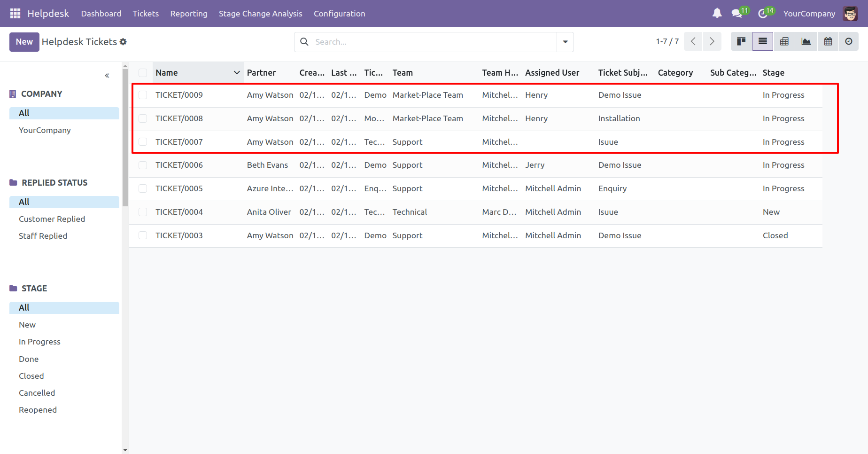Toggle the select-all header checkbox
The width and height of the screenshot is (868, 454).
(x=143, y=73)
